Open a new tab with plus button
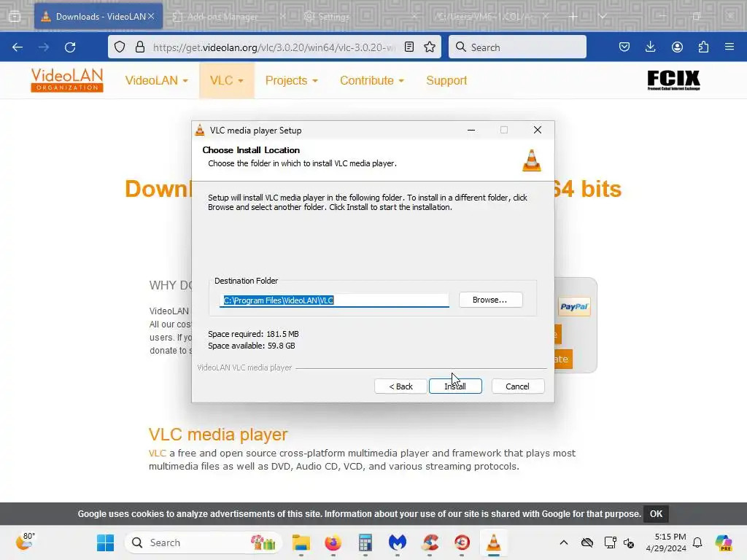This screenshot has height=560, width=747. pyautogui.click(x=573, y=17)
